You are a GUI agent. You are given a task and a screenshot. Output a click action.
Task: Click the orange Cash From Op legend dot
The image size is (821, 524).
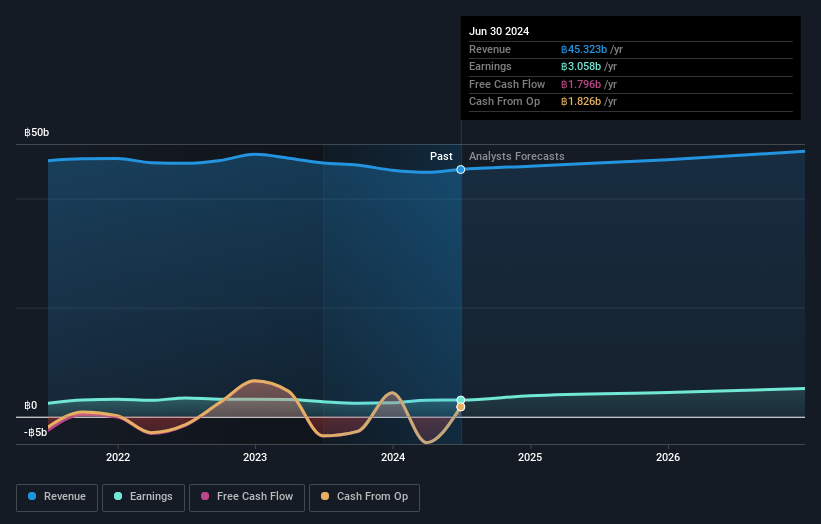[325, 496]
